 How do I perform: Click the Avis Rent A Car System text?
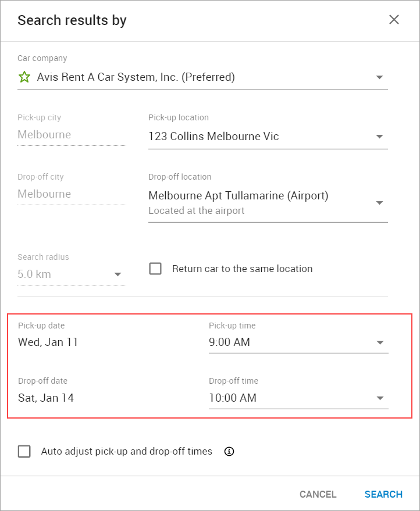tap(136, 77)
